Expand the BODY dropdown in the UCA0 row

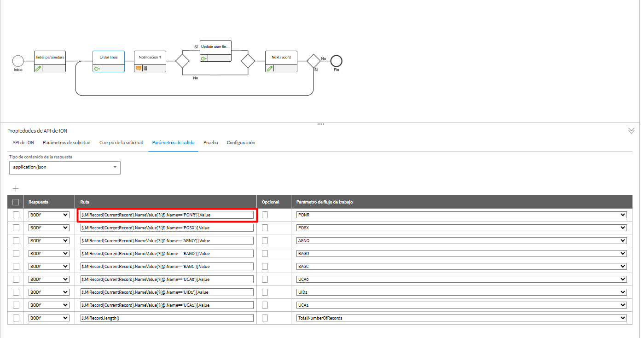point(49,279)
